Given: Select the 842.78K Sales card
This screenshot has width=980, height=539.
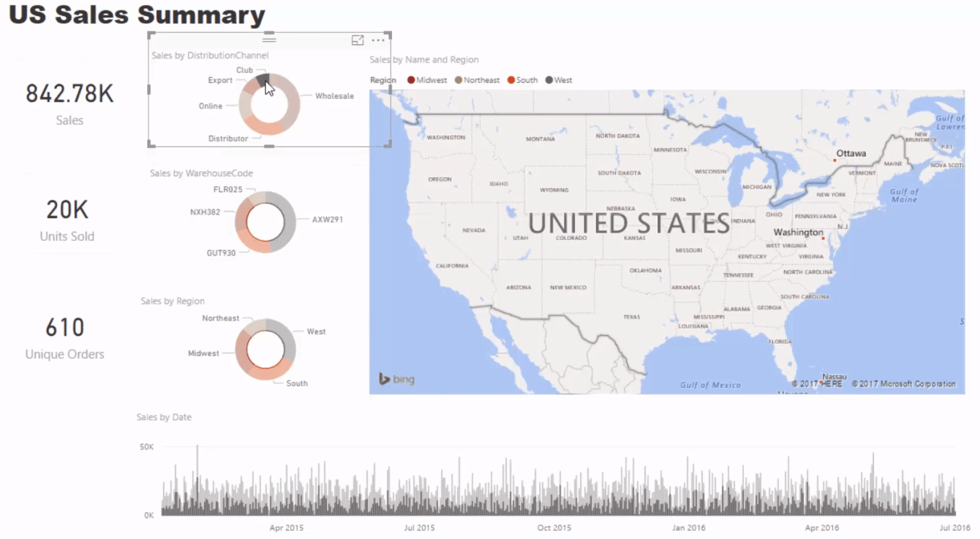Looking at the screenshot, I should (x=69, y=104).
